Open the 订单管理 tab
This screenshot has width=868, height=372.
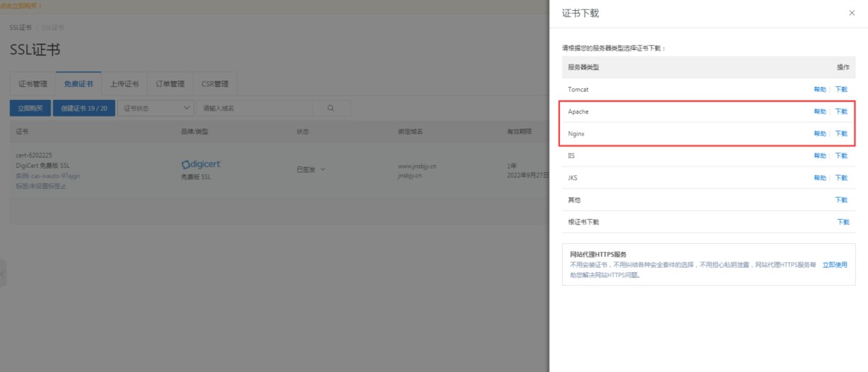coord(170,83)
